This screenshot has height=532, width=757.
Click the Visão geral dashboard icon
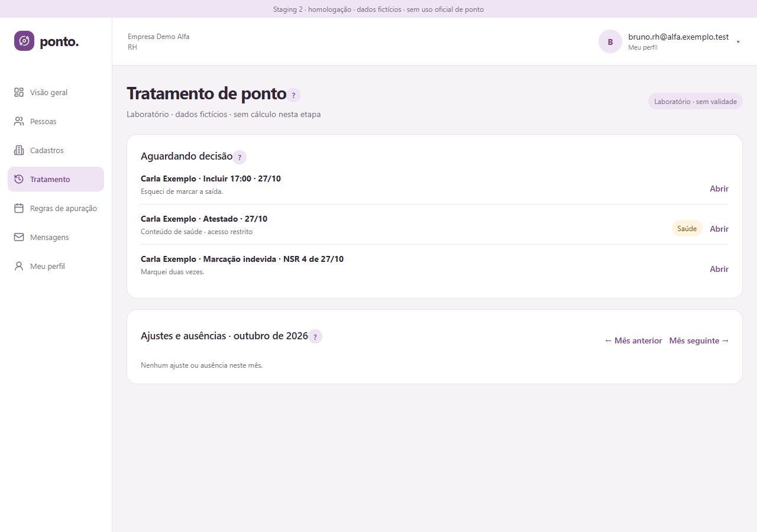19,92
